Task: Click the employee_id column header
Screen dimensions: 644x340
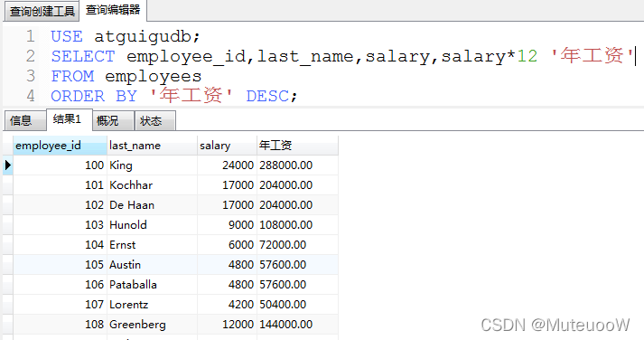Action: (60, 146)
